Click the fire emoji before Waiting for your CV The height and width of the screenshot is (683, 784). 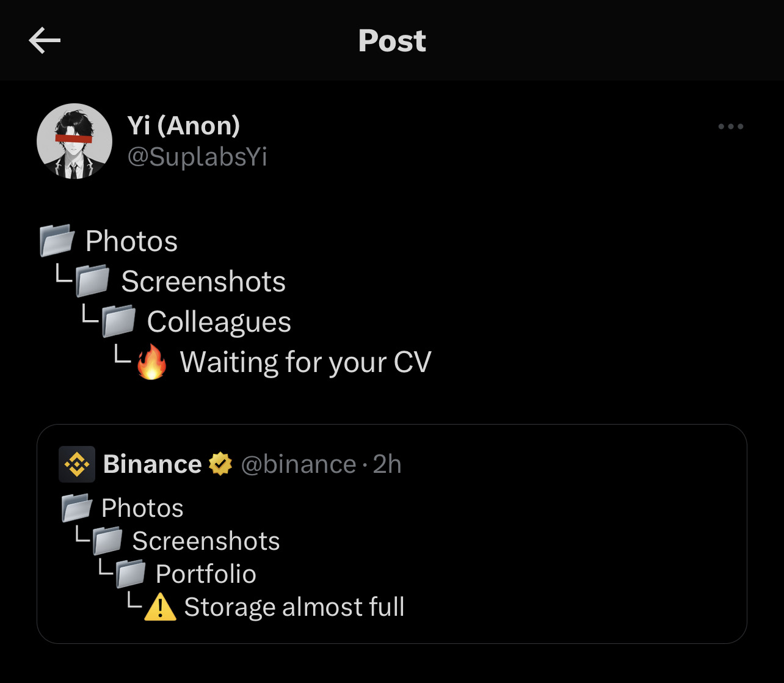tap(152, 363)
